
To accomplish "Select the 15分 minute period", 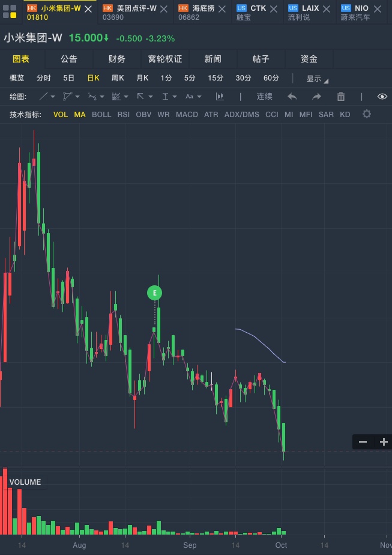I will point(216,78).
